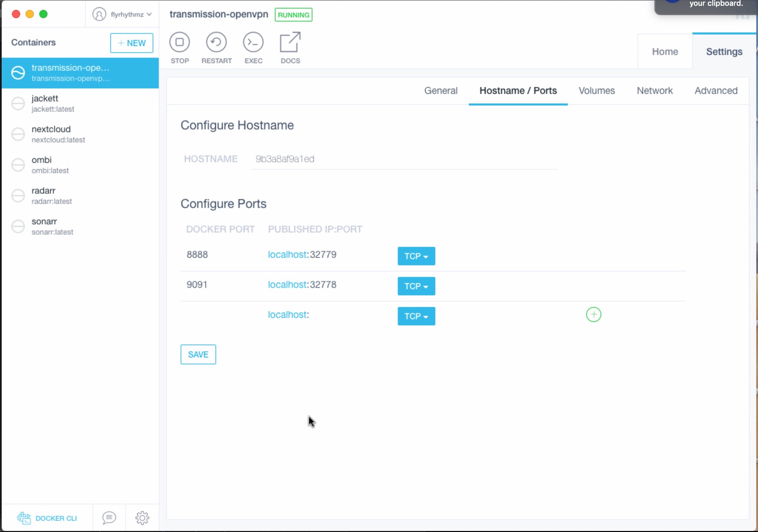Open localhost:32779 published port link
The height and width of the screenshot is (532, 758).
coord(302,255)
